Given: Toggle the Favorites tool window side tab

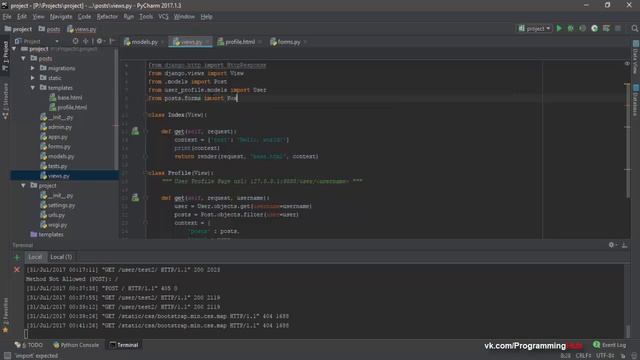Looking at the screenshot, I should 5,316.
